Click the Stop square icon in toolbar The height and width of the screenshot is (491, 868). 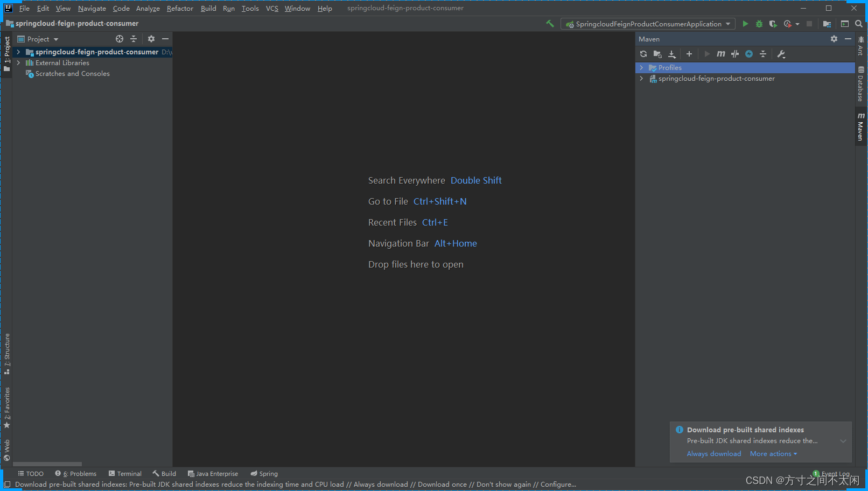click(x=809, y=24)
